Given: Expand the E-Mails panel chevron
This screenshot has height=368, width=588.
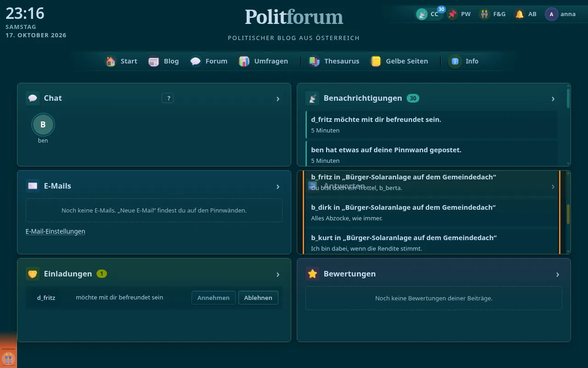Looking at the screenshot, I should point(278,186).
